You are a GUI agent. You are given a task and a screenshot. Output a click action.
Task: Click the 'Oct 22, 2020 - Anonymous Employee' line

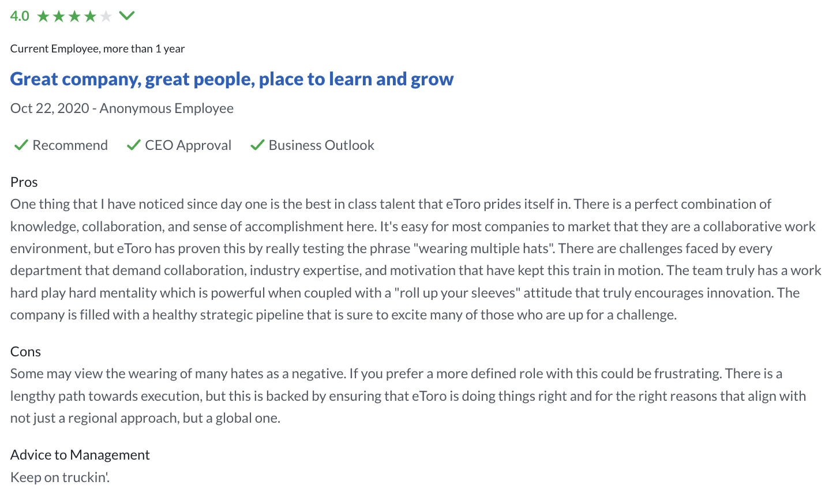tap(122, 108)
